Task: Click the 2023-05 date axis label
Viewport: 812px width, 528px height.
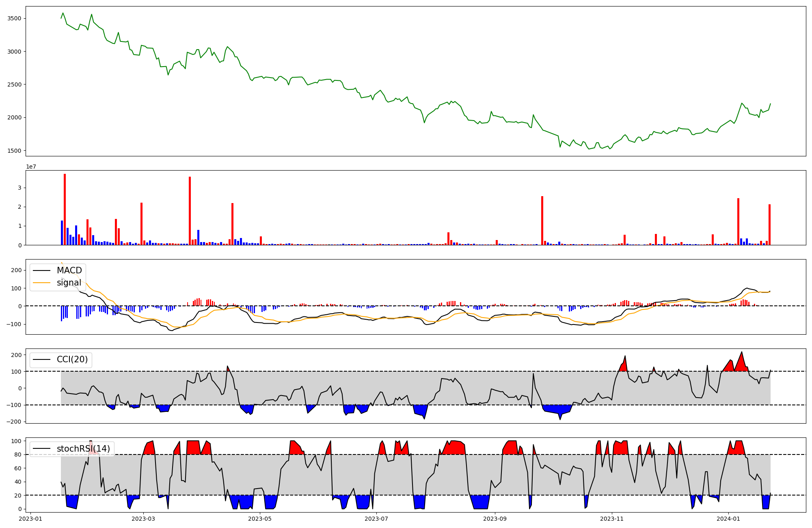Action: [260, 519]
